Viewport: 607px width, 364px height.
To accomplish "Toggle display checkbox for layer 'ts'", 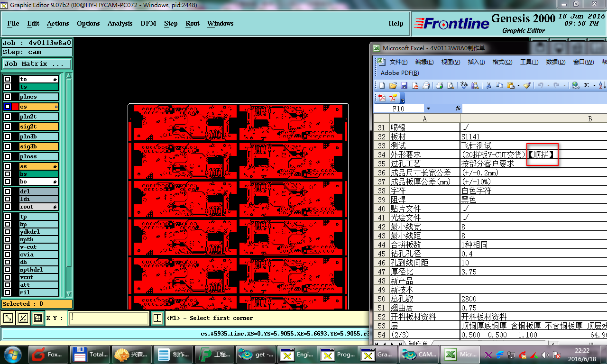I will click(8, 87).
